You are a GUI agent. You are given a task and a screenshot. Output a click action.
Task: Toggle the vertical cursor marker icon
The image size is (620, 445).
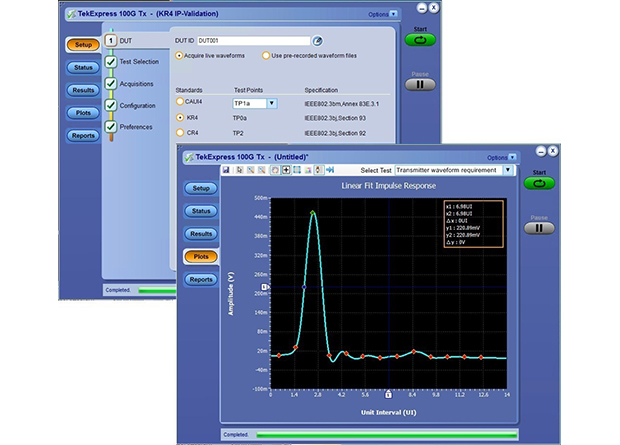tap(319, 170)
